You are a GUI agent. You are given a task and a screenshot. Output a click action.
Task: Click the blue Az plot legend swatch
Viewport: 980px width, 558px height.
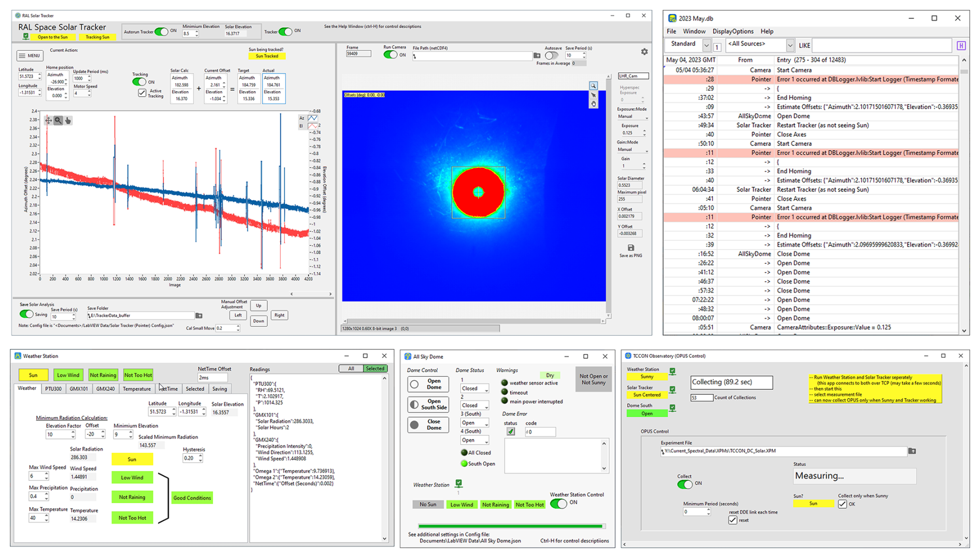coord(313,118)
